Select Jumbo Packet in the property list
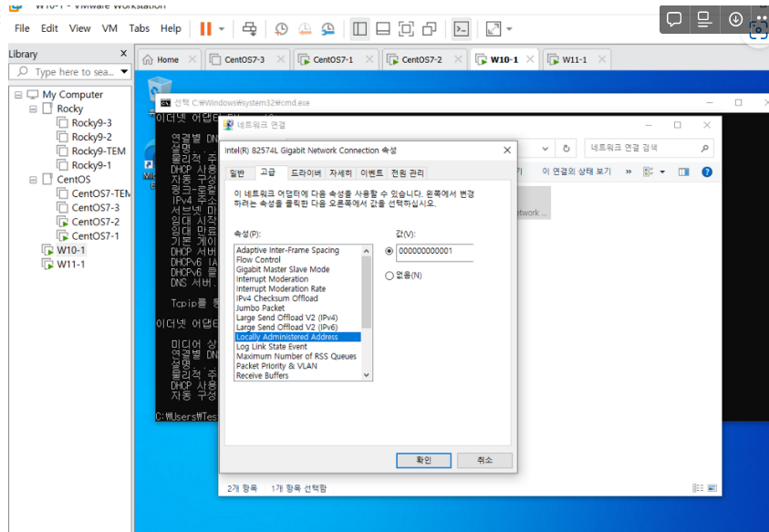769x532 pixels. click(260, 308)
